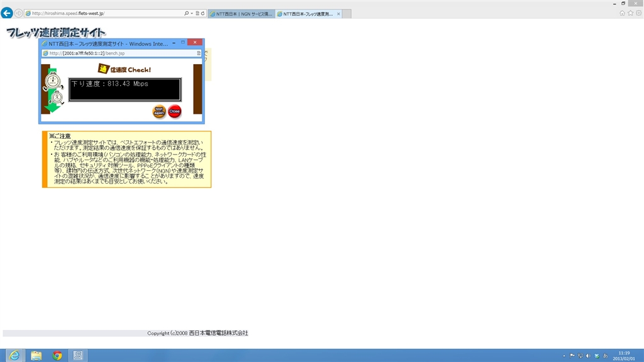Show hidden tray icons arrow
644x362 pixels.
[x=564, y=356]
